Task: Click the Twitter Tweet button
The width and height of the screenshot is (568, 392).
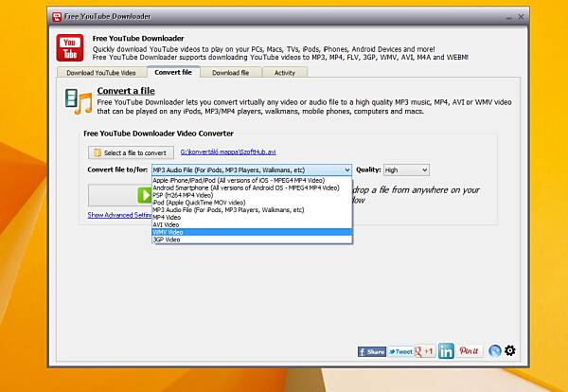Action: (x=400, y=351)
